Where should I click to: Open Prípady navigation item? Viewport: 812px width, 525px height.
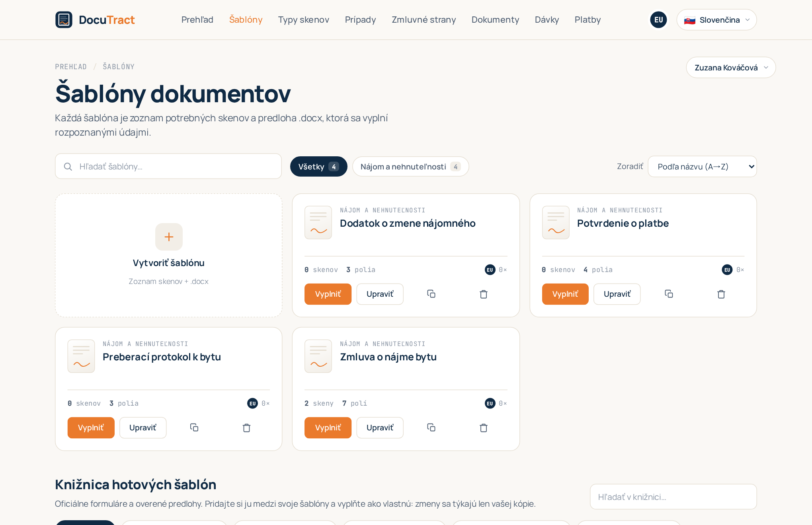[x=361, y=19]
